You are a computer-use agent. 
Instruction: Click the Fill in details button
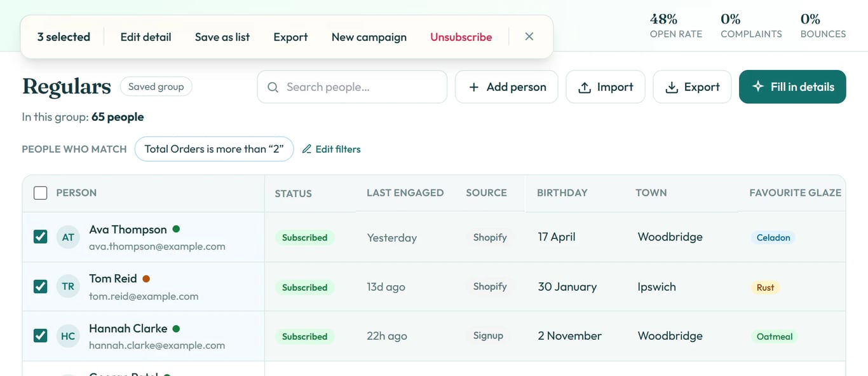[x=792, y=87]
